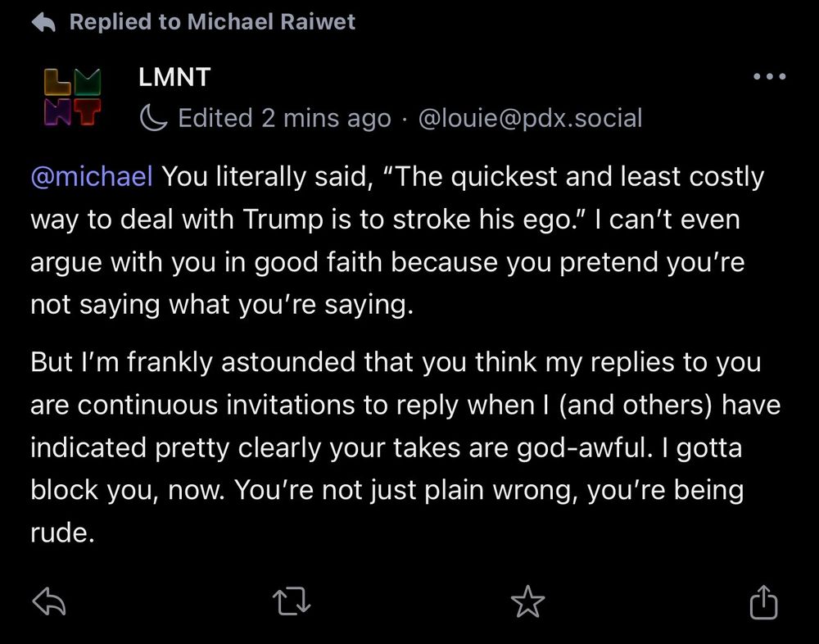Screen dimensions: 819x644
Task: Open the LMNT profile avatar
Action: click(73, 98)
